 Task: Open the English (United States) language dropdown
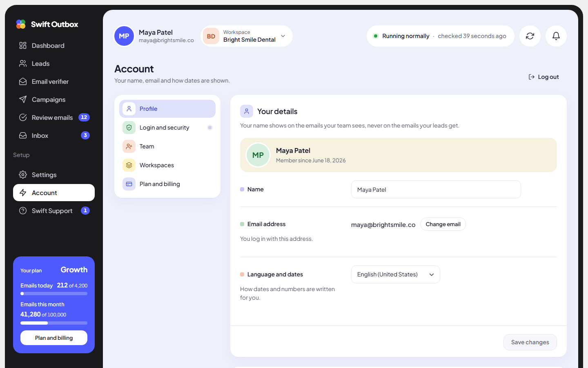pyautogui.click(x=396, y=274)
